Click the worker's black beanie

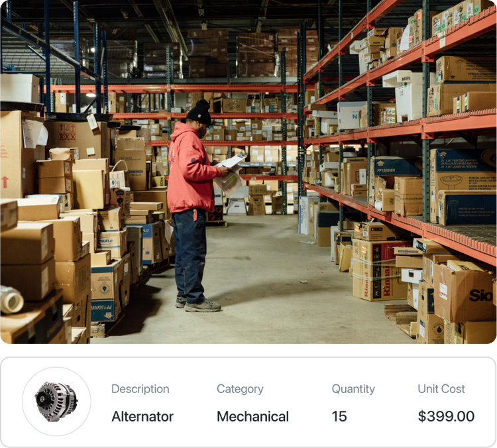click(x=199, y=112)
